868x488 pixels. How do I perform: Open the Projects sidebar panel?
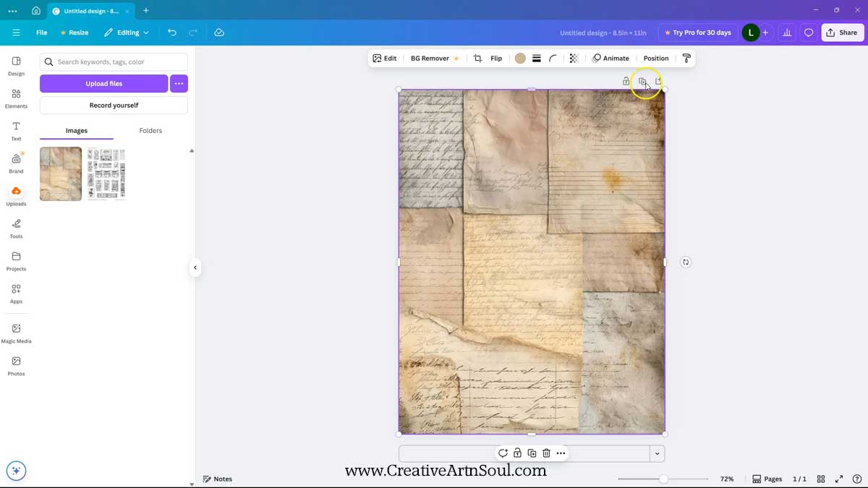pyautogui.click(x=16, y=260)
